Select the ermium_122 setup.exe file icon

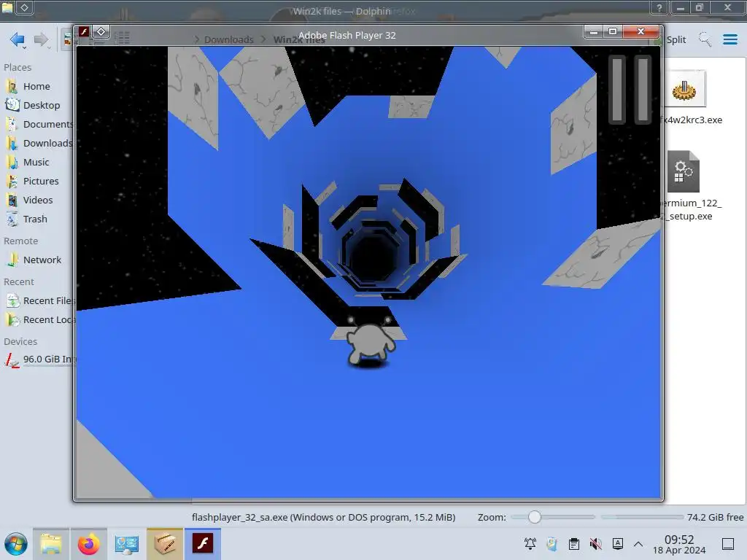[x=683, y=171]
